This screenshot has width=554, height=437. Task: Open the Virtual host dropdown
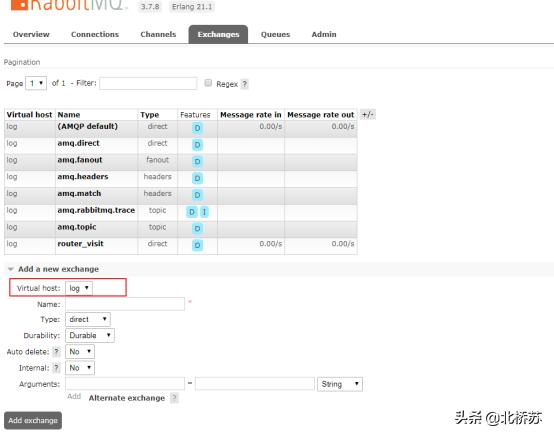(79, 288)
